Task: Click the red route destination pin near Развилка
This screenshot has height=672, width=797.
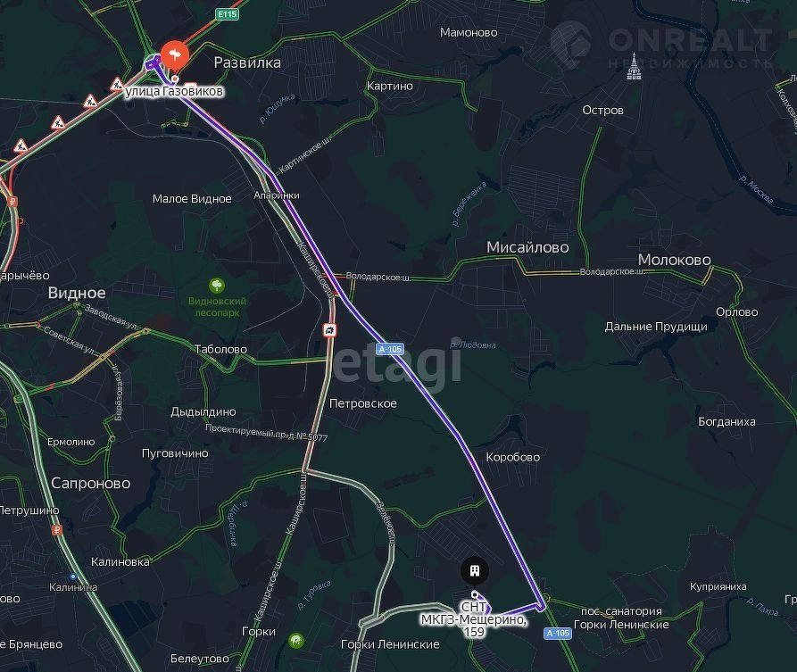Action: coord(175,55)
